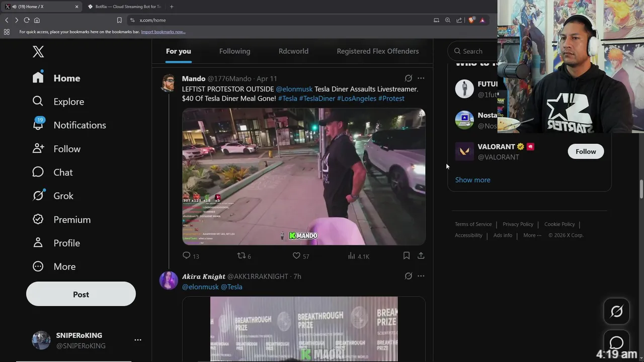The height and width of the screenshot is (362, 644).
Task: Open VALORANT profile avatar
Action: tap(464, 151)
